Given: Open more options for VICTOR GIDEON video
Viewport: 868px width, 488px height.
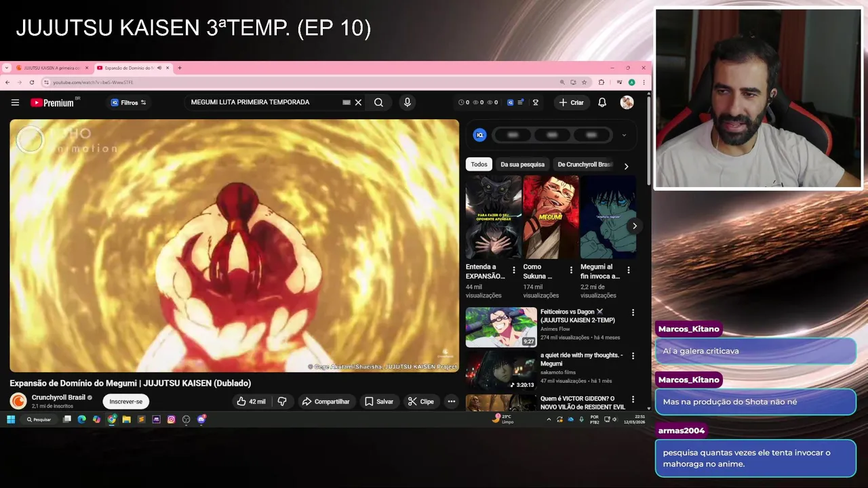Looking at the screenshot, I should (633, 399).
